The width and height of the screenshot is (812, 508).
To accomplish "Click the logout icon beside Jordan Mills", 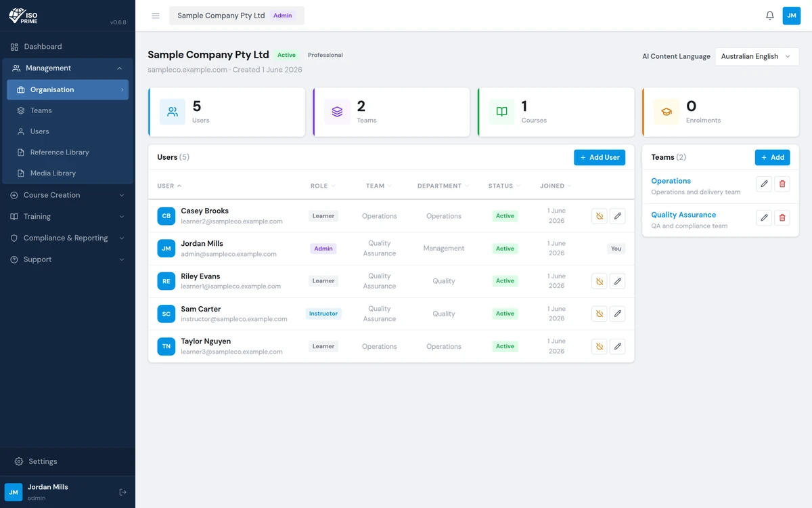I will click(x=122, y=492).
